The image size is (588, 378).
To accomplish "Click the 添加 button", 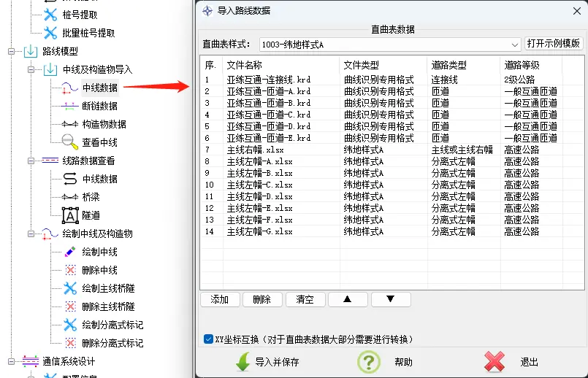I will click(220, 299).
